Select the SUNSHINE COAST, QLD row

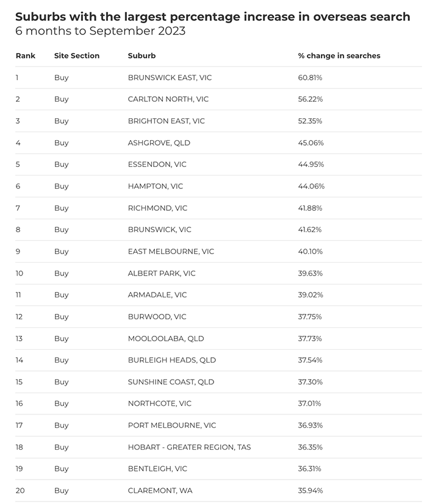pos(171,382)
